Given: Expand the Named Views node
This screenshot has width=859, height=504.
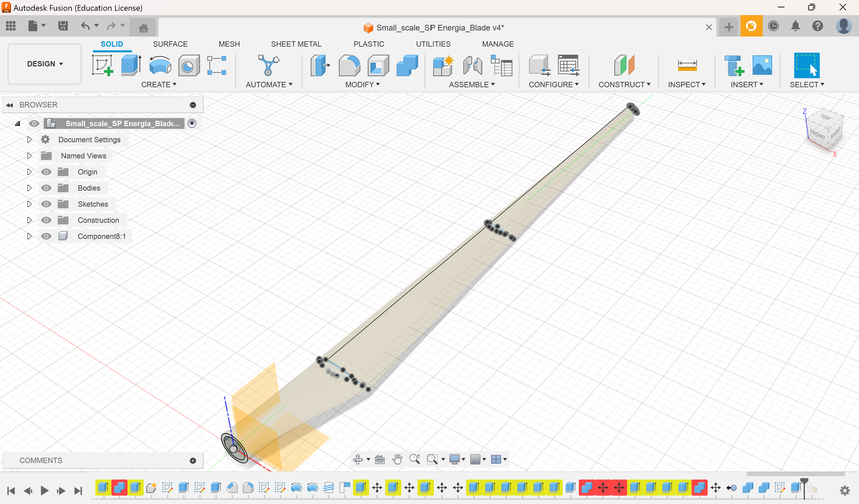Looking at the screenshot, I should [29, 156].
